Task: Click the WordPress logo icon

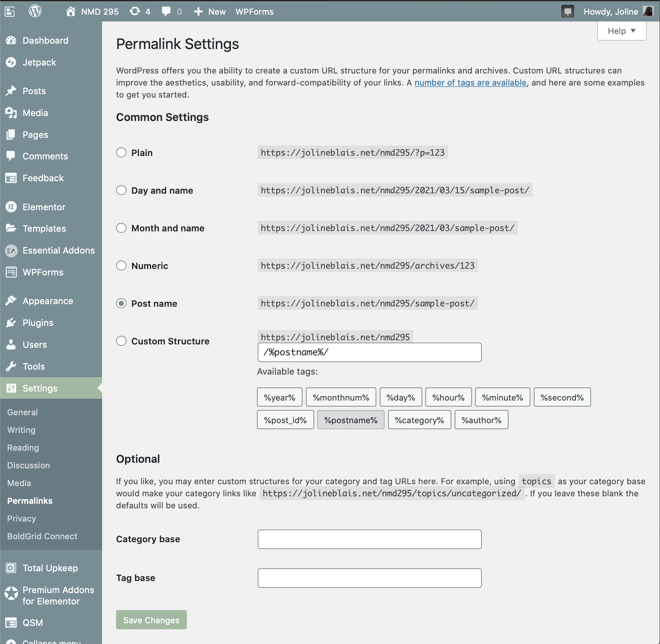Action: 35,11
